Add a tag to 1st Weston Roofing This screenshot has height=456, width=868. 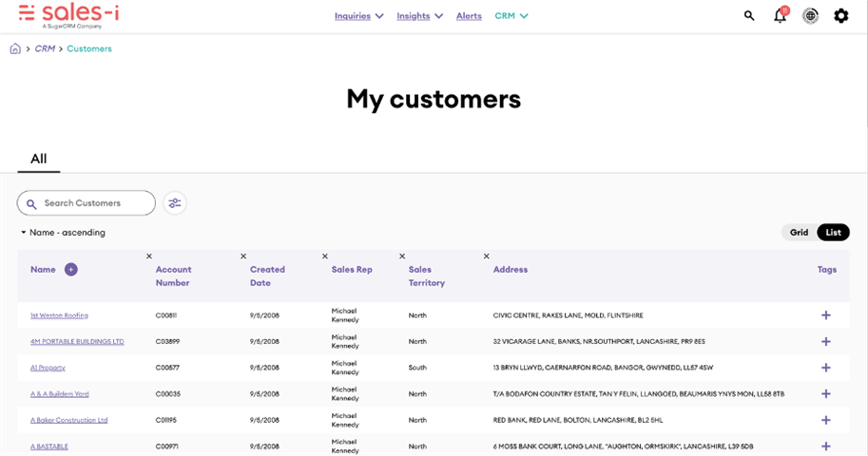[825, 315]
